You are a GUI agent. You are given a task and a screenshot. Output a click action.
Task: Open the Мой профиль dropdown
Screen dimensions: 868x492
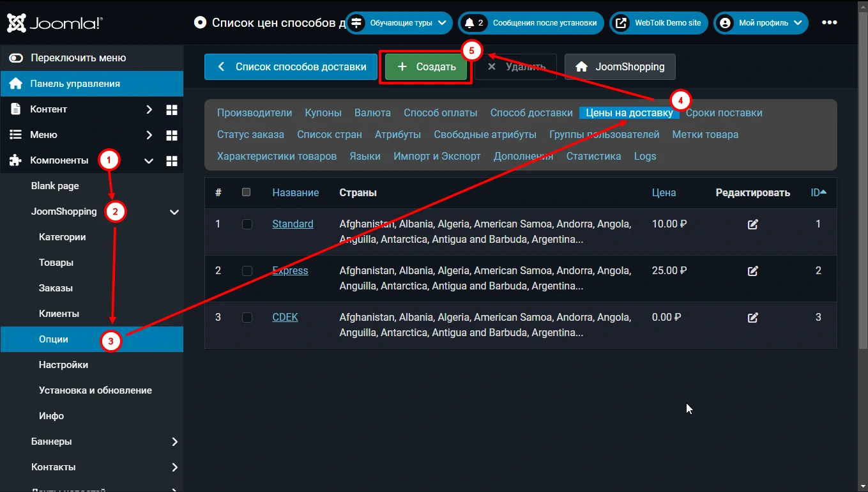click(x=761, y=23)
